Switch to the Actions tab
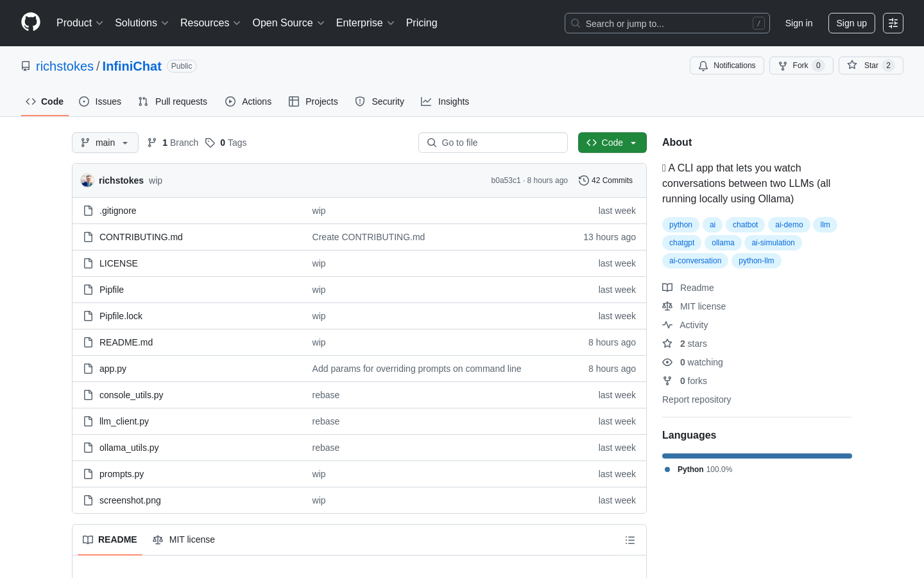This screenshot has width=924, height=578. tap(248, 101)
